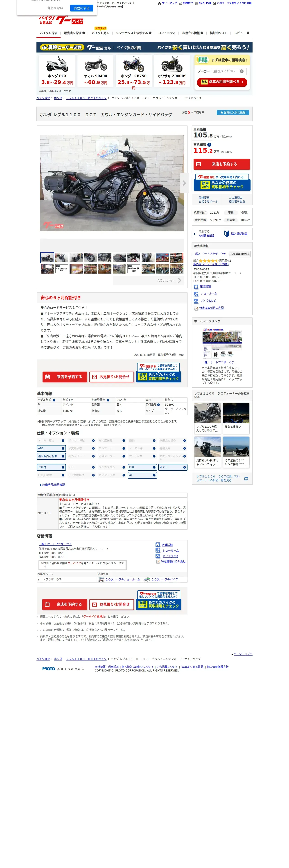
Task: Click the Factory Ride Cafe thumbnail
Action: [x=62, y=269]
